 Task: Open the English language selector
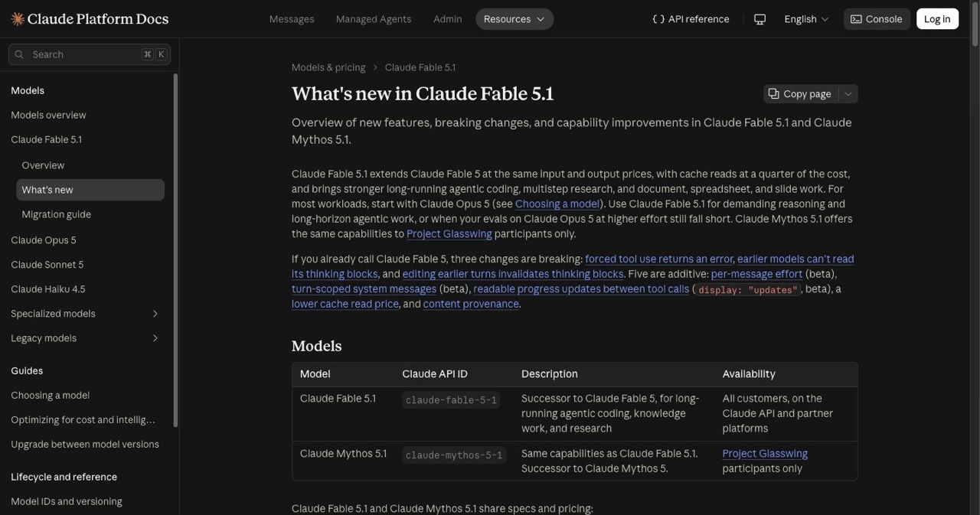[x=806, y=19]
